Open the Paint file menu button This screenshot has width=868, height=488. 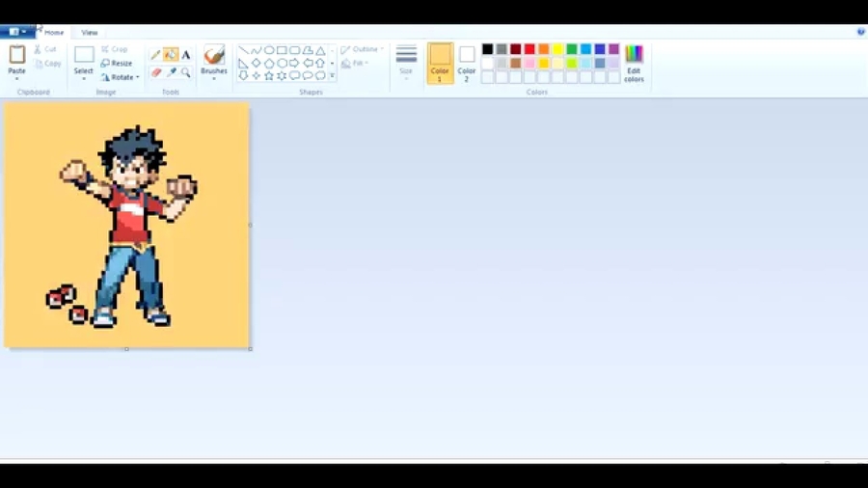(17, 32)
